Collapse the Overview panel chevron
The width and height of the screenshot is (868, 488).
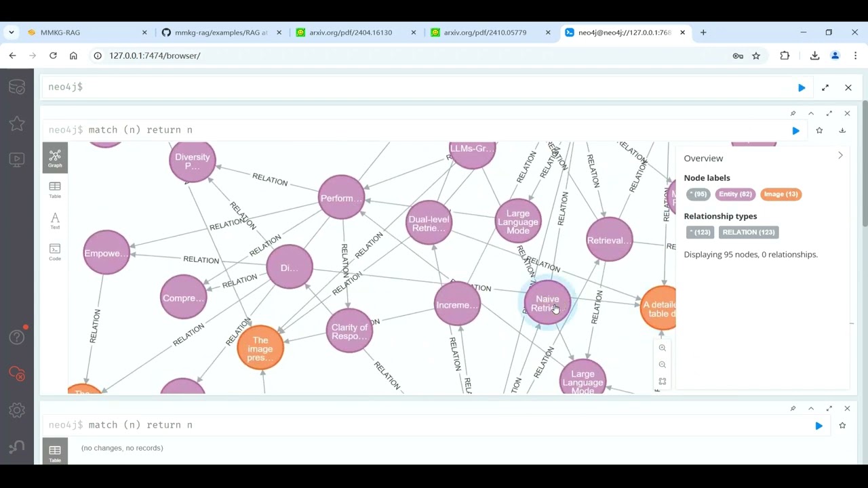tap(840, 156)
